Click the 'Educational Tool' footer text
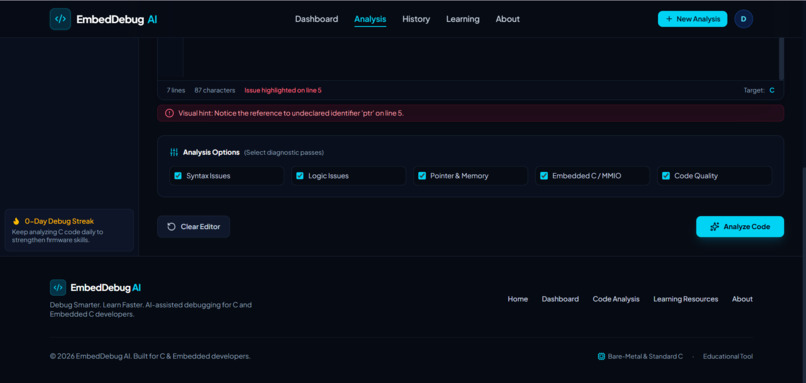 [728, 356]
